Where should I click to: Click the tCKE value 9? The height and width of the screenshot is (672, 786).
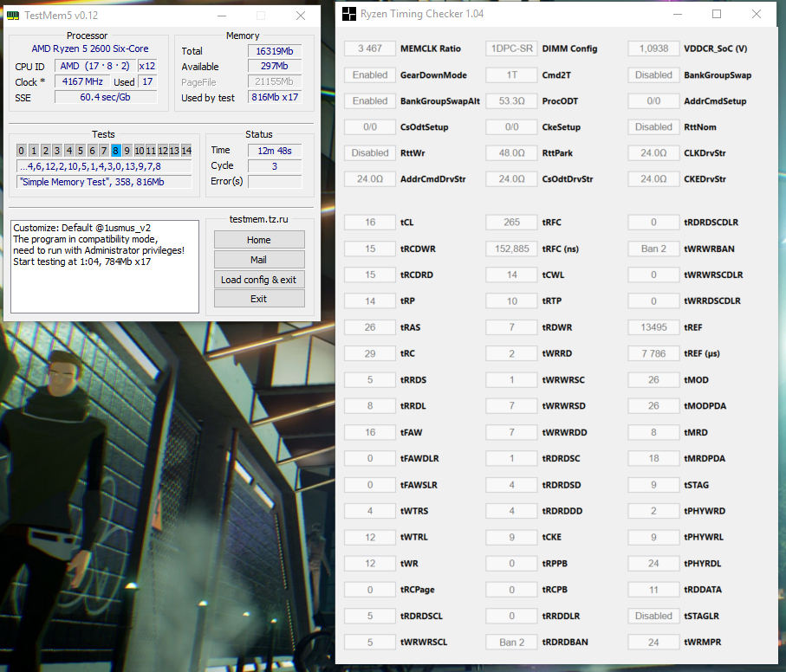(512, 537)
